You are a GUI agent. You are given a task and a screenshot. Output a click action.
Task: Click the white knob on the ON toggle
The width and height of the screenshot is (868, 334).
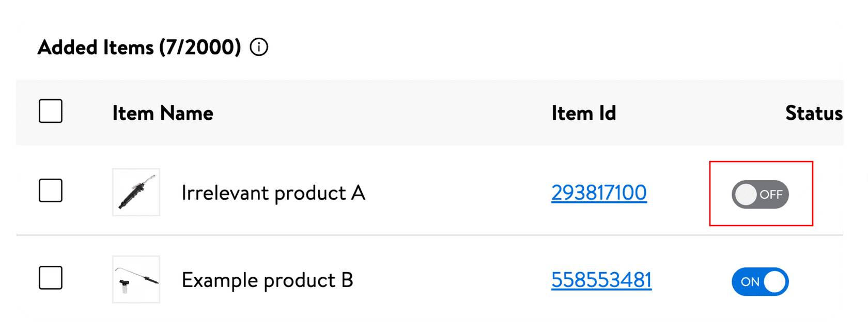(774, 282)
